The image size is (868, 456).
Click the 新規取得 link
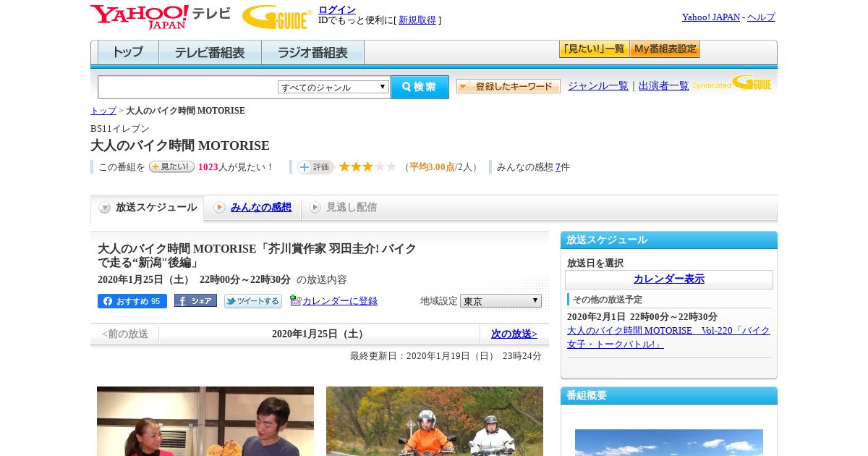pos(417,20)
